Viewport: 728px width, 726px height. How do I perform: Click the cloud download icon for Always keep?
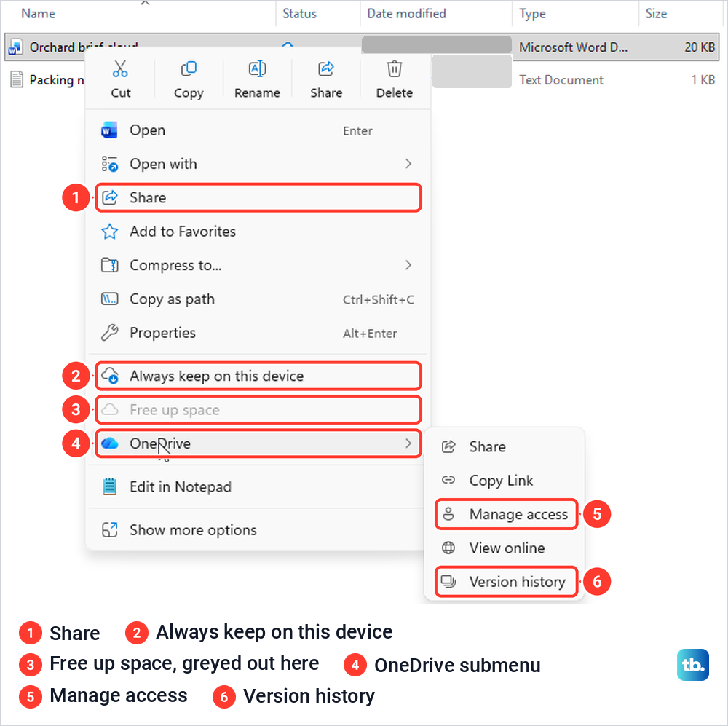[110, 376]
